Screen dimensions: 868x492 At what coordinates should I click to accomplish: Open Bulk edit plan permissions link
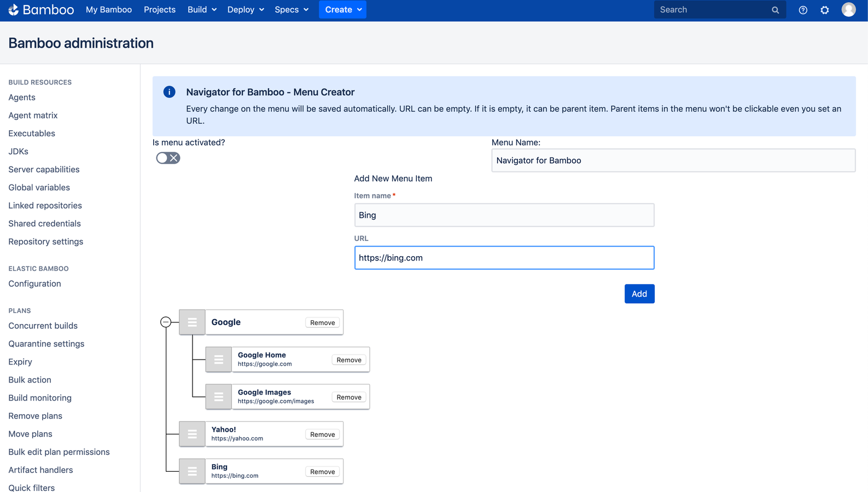point(59,453)
